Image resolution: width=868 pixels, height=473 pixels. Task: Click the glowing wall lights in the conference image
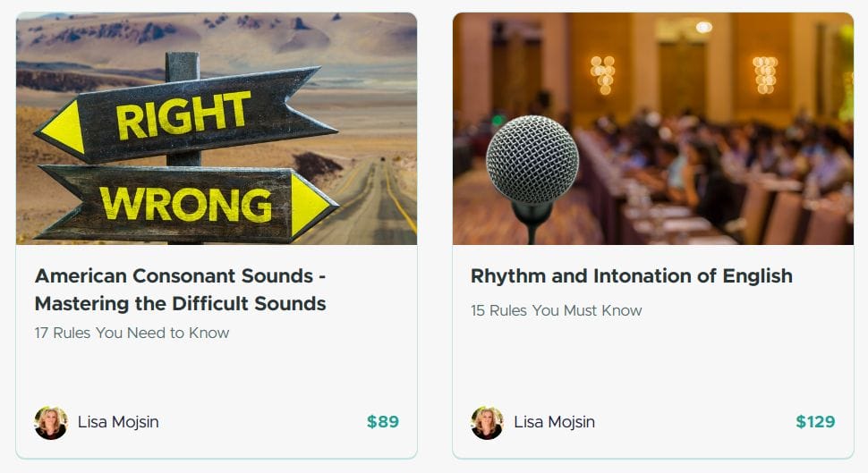tap(603, 74)
